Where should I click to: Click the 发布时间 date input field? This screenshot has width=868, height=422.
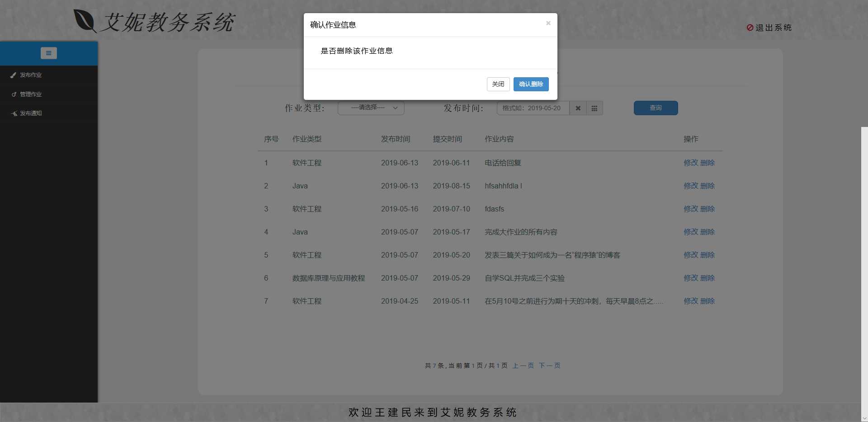coord(533,108)
